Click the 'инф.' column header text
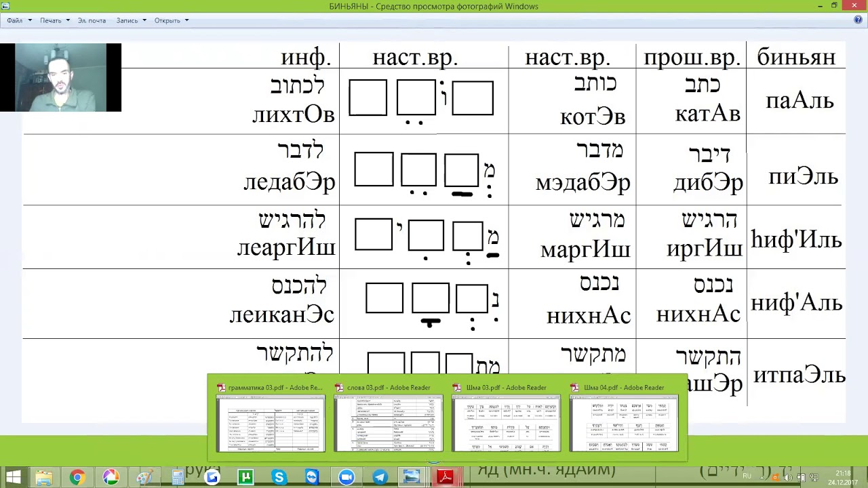868x488 pixels. pyautogui.click(x=306, y=57)
